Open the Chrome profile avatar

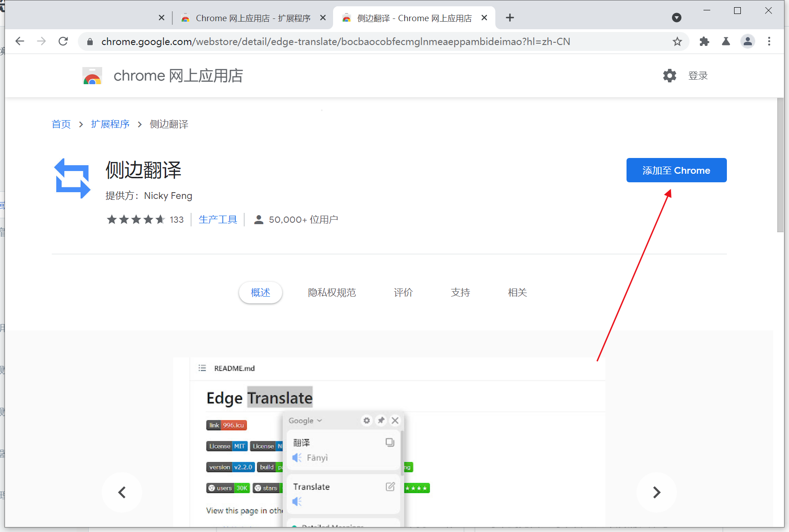(x=748, y=41)
